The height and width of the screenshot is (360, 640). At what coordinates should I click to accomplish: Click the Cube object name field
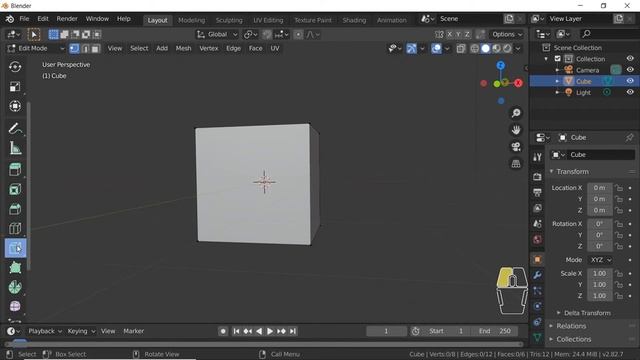click(x=601, y=155)
